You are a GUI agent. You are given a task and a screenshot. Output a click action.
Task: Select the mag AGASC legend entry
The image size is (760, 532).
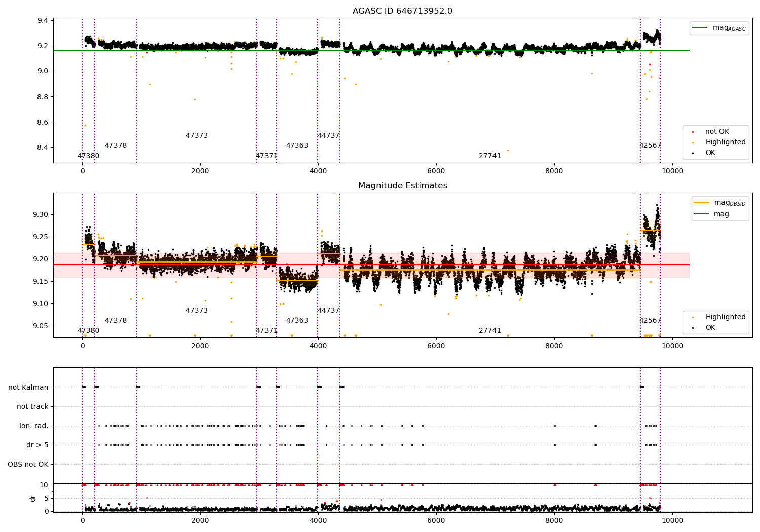click(x=719, y=28)
